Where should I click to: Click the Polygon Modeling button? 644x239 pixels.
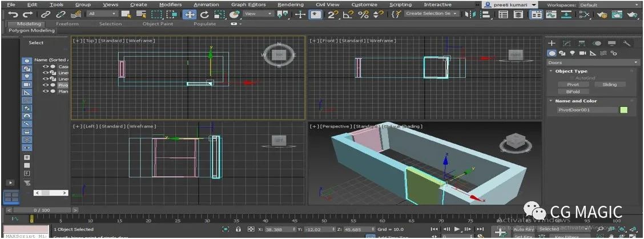pos(31,31)
